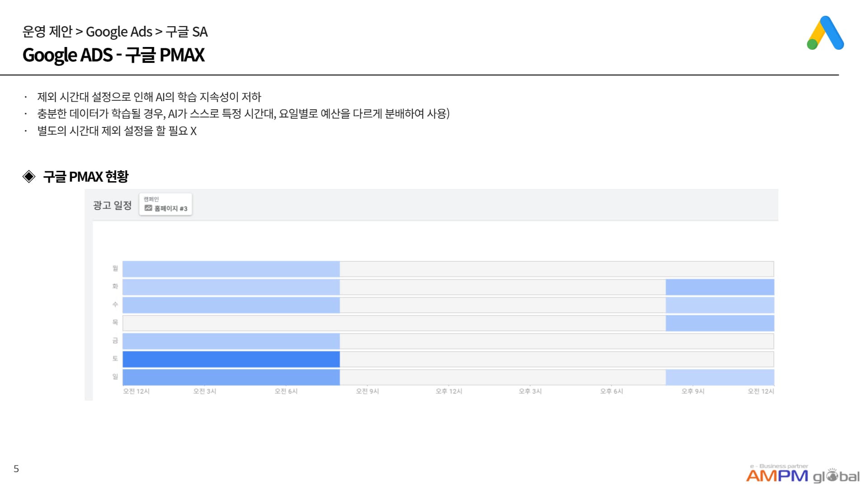The height and width of the screenshot is (488, 868).
Task: Click Thursday's evening blue schedule block
Action: [720, 323]
